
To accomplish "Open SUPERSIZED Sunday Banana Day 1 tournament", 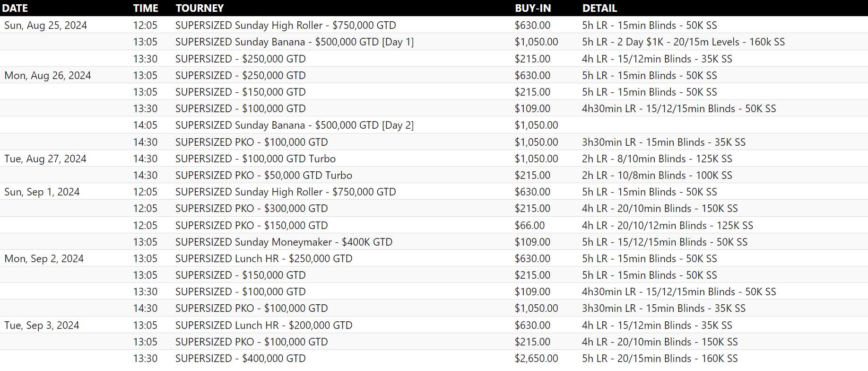I will tap(294, 42).
